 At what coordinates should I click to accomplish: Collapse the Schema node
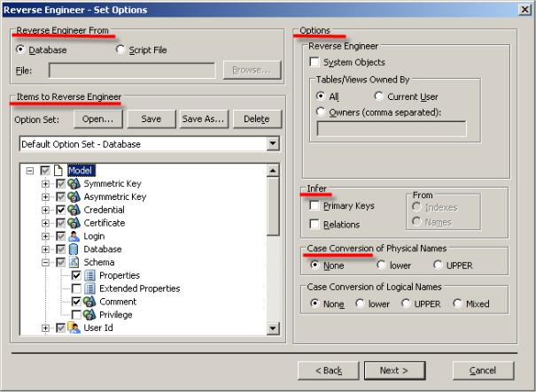45,263
